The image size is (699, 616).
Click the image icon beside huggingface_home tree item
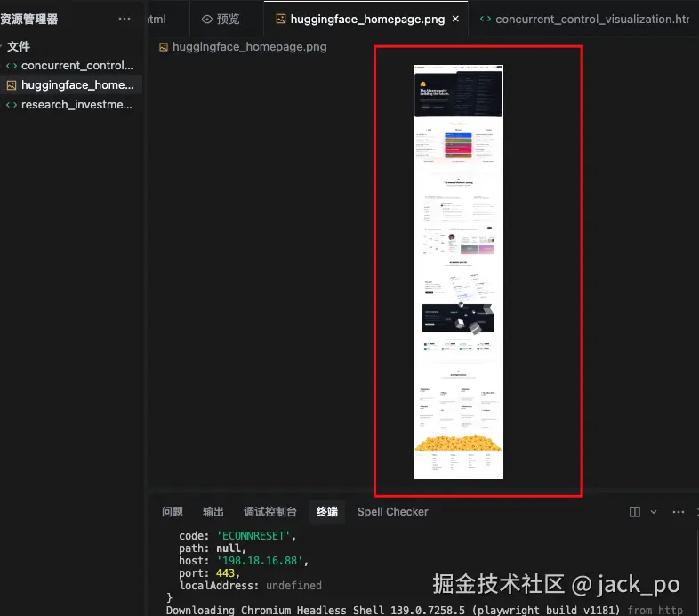pos(12,85)
